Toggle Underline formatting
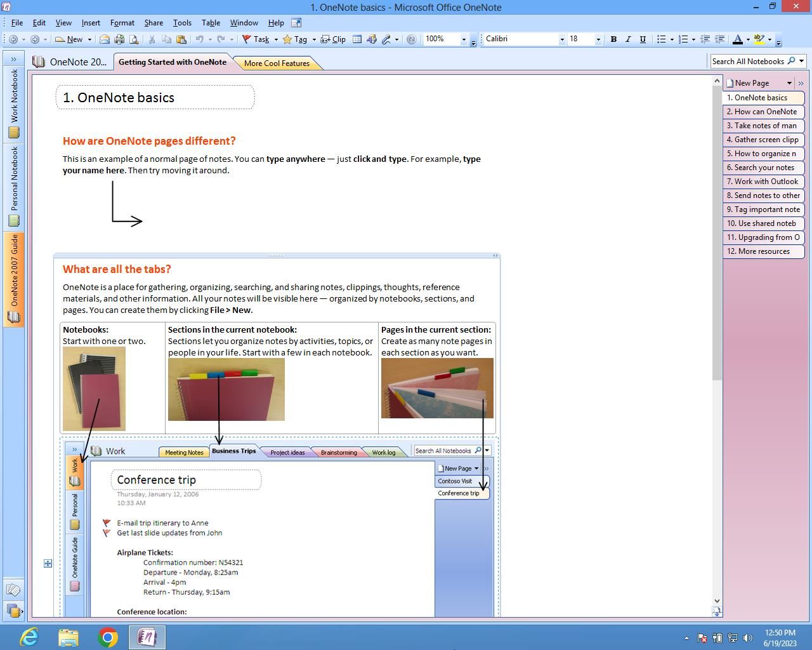This screenshot has width=812, height=650. tap(643, 39)
